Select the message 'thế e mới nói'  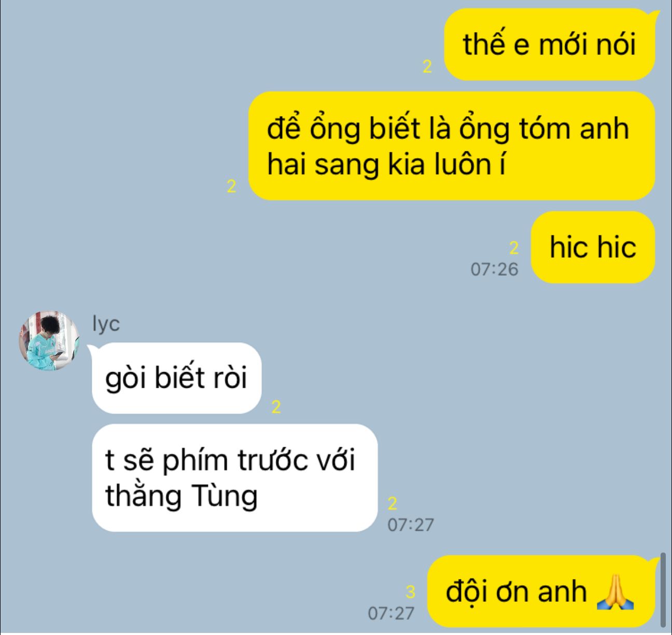tap(550, 45)
